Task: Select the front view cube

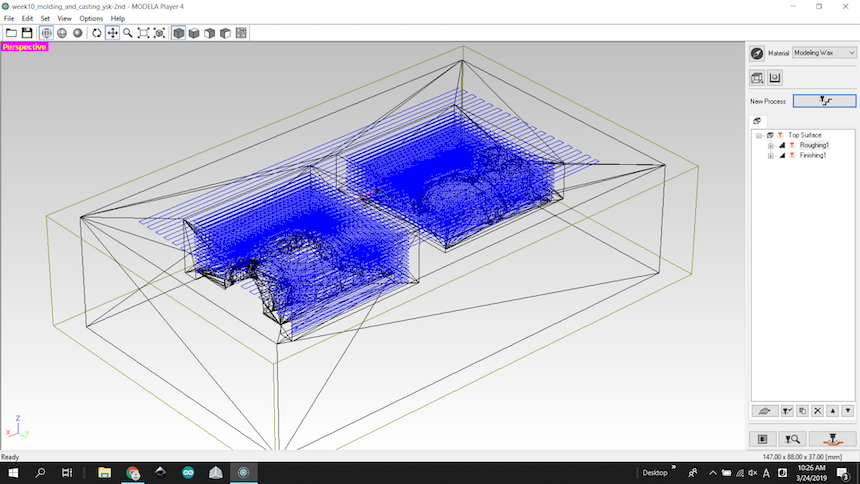Action: click(210, 33)
